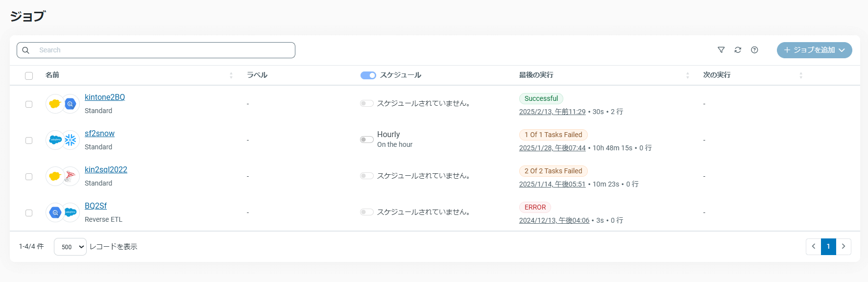The height and width of the screenshot is (282, 868).
Task: Click into the Search input field
Action: [x=162, y=50]
